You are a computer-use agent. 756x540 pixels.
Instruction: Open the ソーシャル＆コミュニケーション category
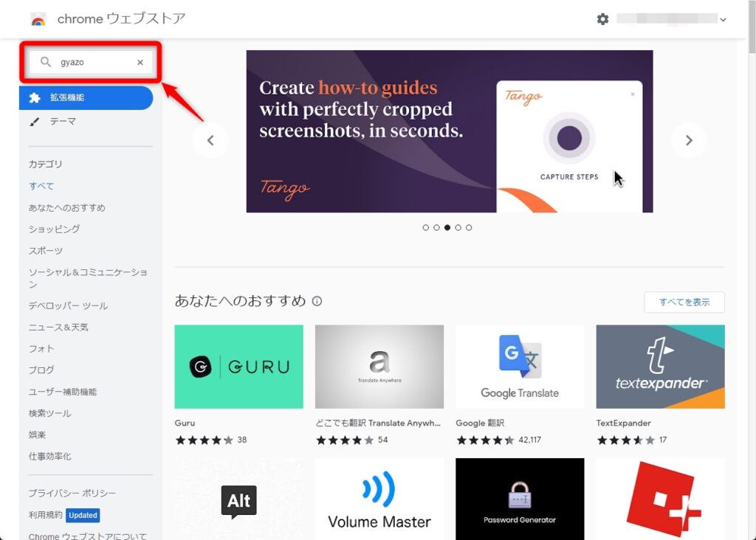pos(88,278)
